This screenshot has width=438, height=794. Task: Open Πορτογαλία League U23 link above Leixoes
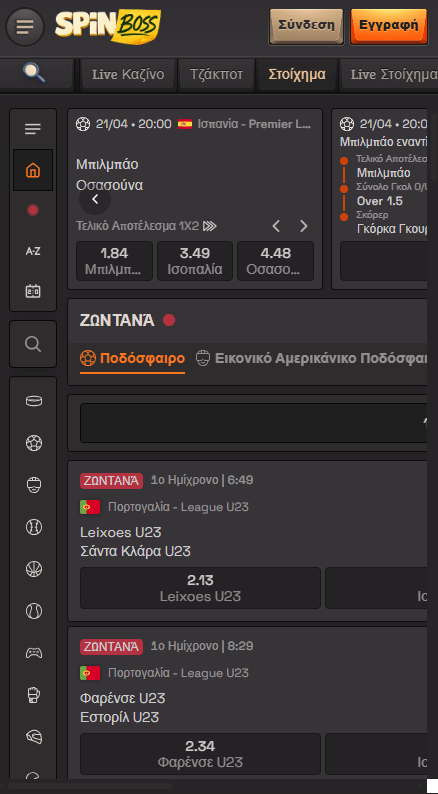pyautogui.click(x=178, y=507)
